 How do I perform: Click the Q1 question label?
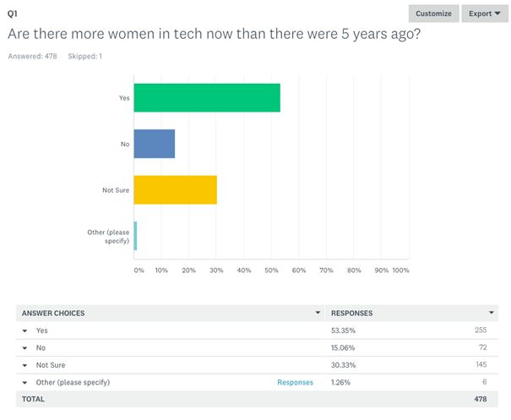pos(13,14)
